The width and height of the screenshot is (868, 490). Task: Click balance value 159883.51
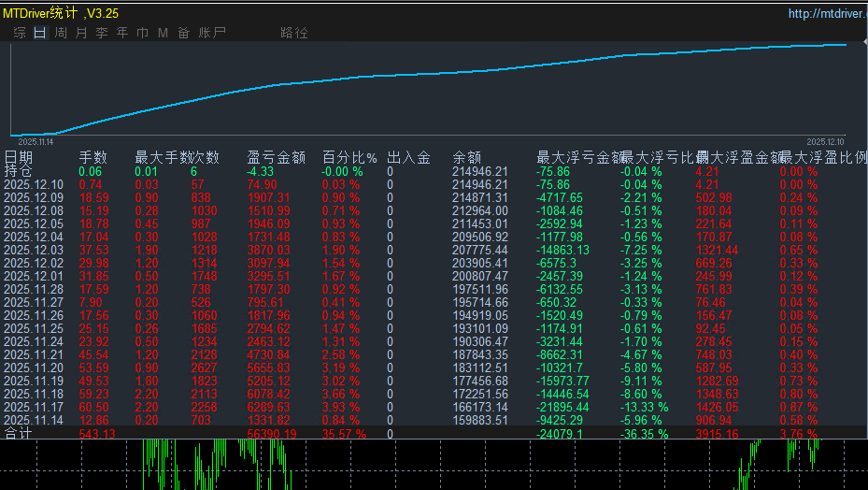480,420
